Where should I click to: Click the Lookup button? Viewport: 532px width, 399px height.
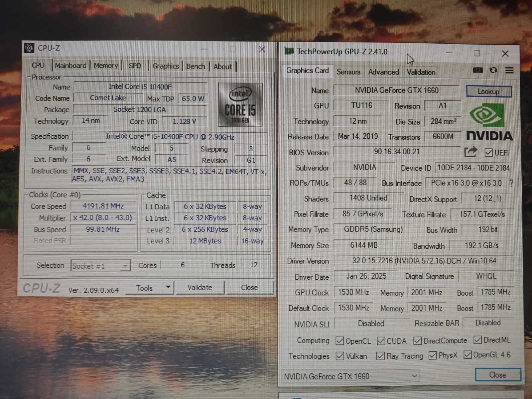488,91
